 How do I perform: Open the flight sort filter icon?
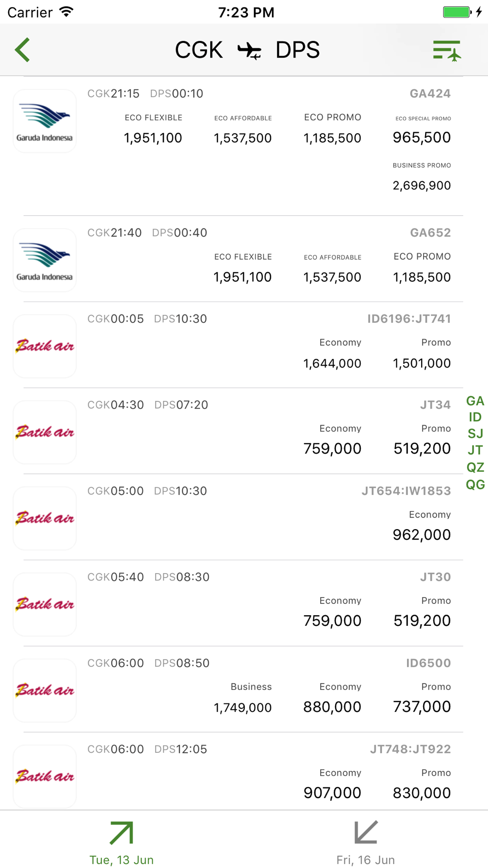pos(447,50)
